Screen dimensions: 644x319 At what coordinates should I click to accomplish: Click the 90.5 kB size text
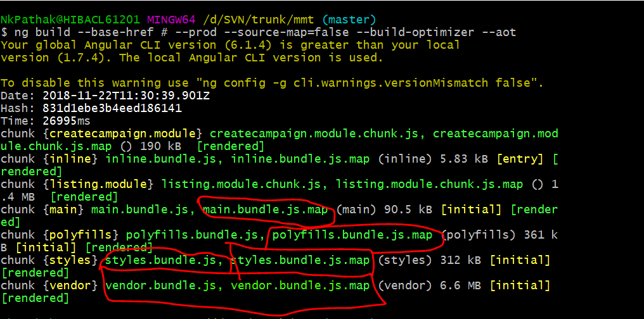coord(408,210)
